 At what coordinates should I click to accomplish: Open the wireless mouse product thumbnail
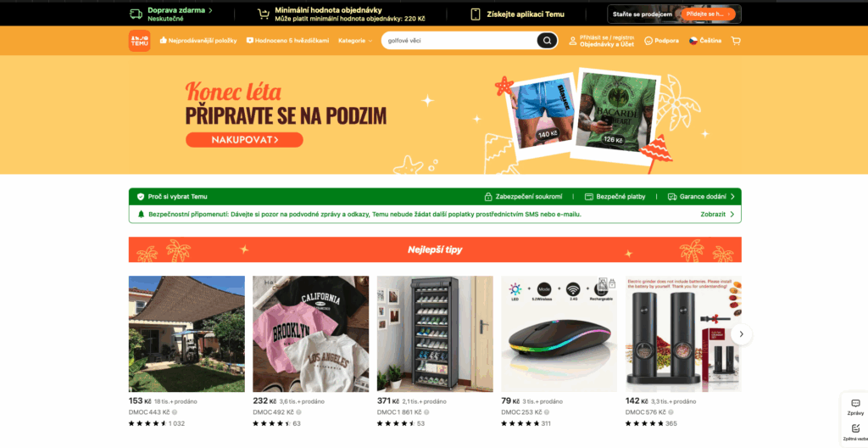[x=559, y=333]
